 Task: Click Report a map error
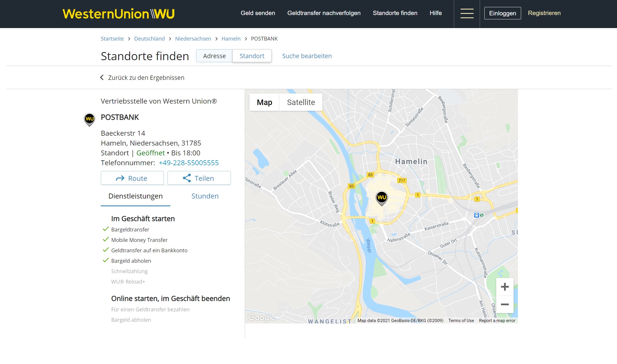[497, 321]
